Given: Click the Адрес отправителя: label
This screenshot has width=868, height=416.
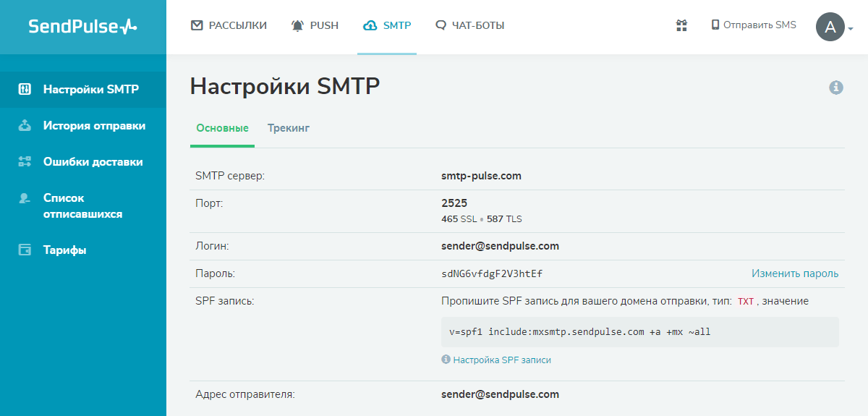Looking at the screenshot, I should 245,394.
